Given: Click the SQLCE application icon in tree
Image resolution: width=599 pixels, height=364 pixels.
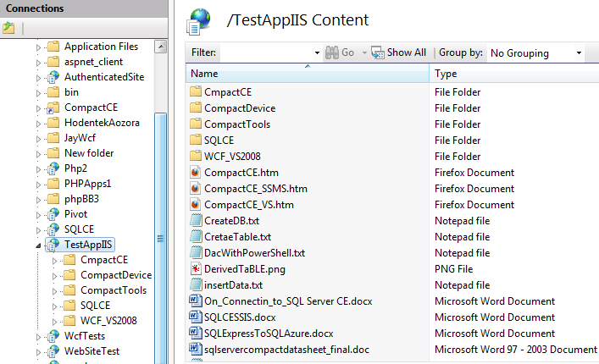Looking at the screenshot, I should click(x=53, y=229).
